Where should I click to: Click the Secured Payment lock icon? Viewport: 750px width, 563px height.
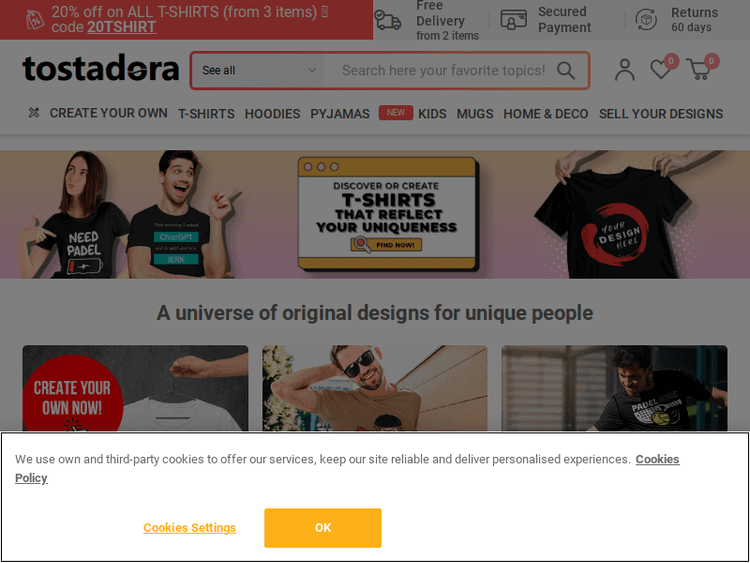pyautogui.click(x=513, y=20)
